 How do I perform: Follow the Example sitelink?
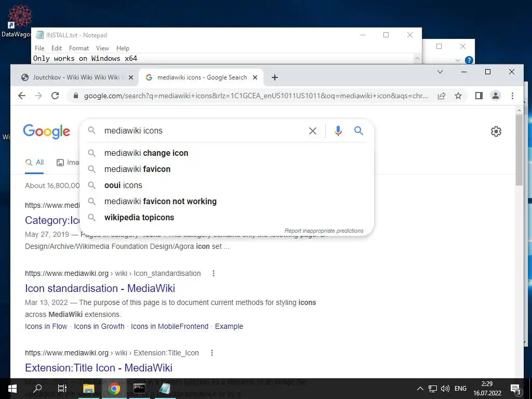pos(229,326)
